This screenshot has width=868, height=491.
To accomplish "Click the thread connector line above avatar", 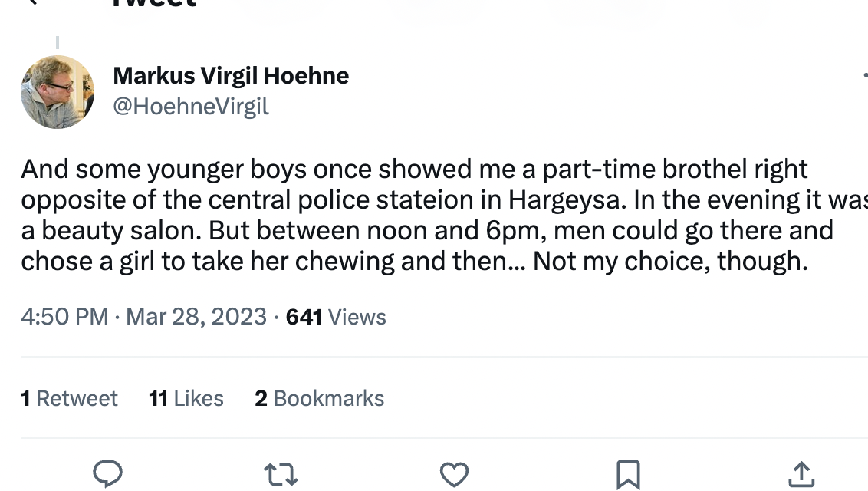I will tap(58, 43).
